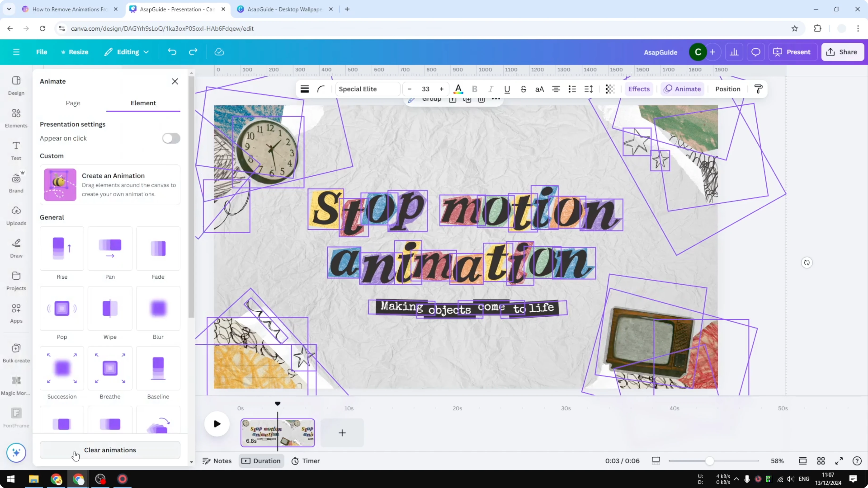This screenshot has width=868, height=488.
Task: Adjust the zoom slider at the bottom
Action: click(710, 461)
